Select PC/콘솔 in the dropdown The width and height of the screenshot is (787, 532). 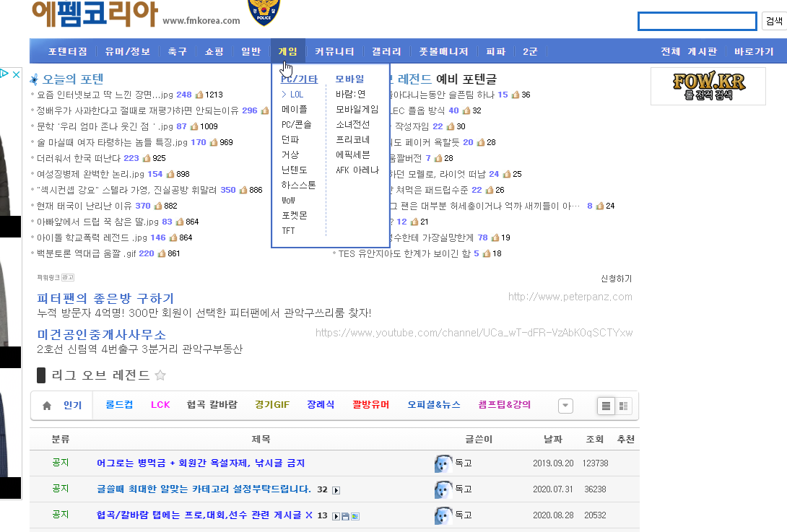tap(296, 124)
